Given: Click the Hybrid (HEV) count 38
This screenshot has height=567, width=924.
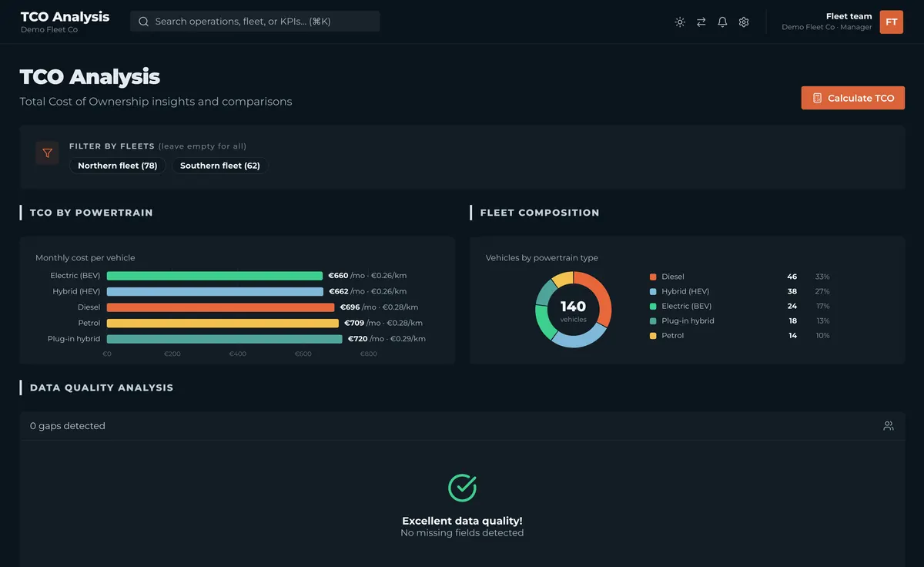Looking at the screenshot, I should click(x=792, y=291).
